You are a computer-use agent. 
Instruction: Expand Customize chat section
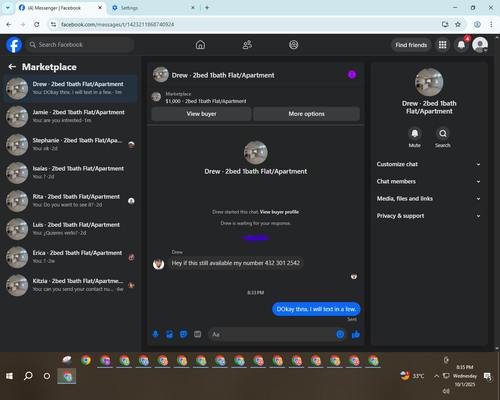[x=429, y=164]
